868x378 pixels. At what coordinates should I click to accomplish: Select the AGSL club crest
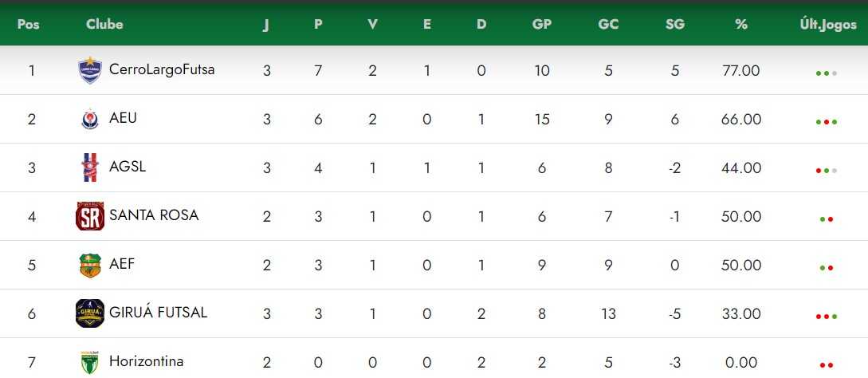click(x=90, y=167)
